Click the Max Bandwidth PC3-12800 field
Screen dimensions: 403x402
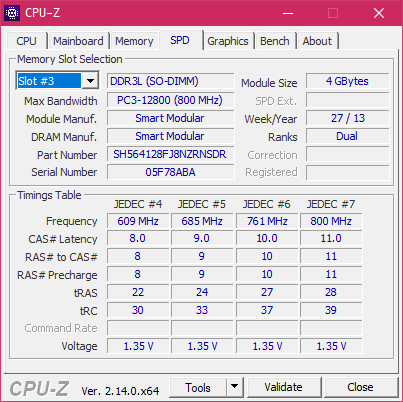170,100
